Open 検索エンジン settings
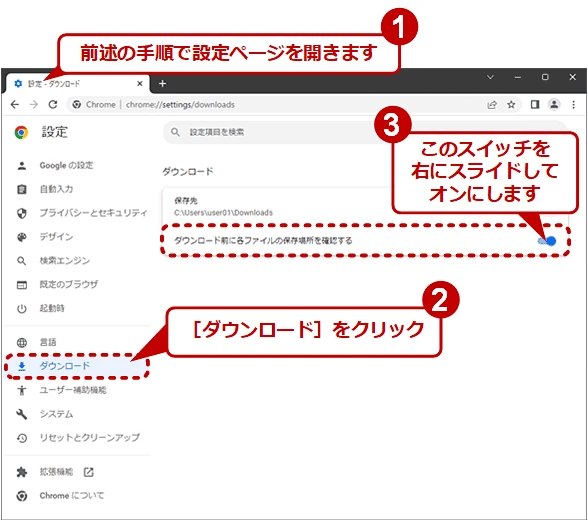 pyautogui.click(x=77, y=261)
